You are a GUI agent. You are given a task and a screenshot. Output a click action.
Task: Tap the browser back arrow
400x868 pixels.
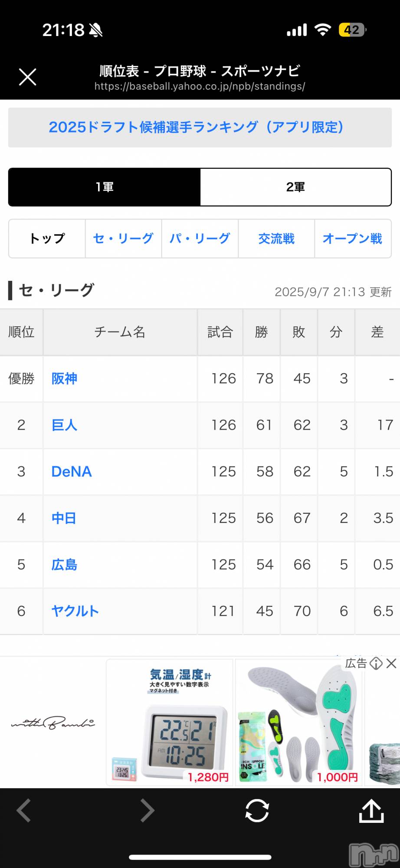(24, 810)
